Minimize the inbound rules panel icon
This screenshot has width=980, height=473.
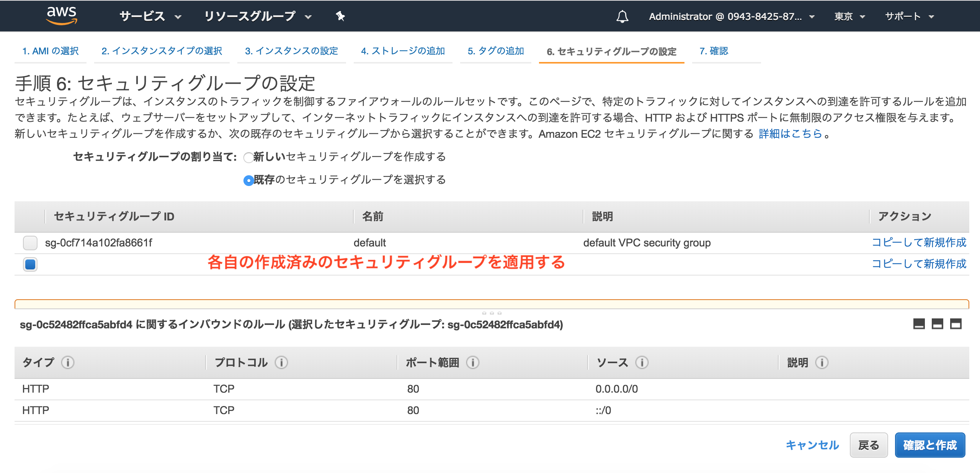(919, 324)
